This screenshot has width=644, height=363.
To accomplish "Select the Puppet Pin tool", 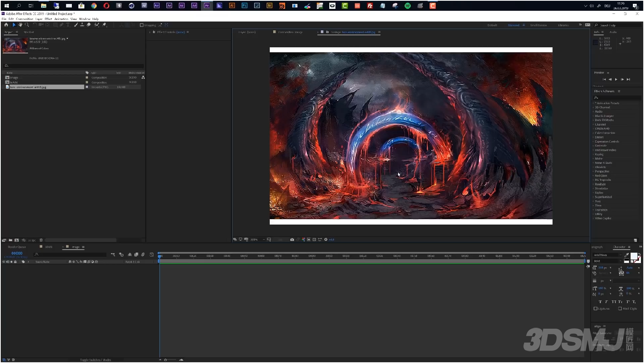I will coord(104,25).
